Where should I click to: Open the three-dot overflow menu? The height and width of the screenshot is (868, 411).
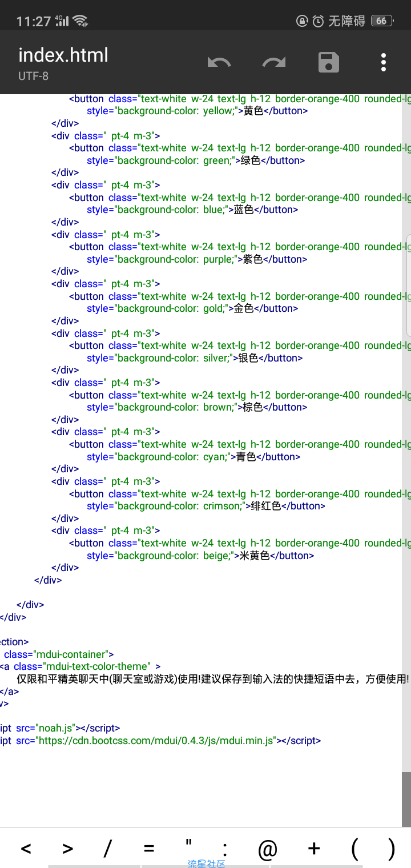(384, 62)
